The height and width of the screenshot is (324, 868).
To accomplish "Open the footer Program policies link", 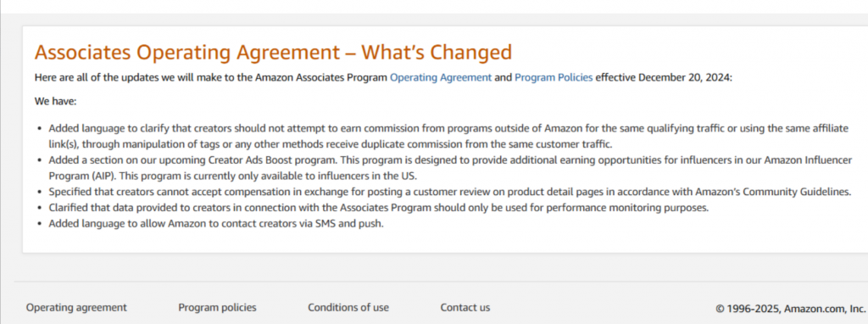I will 217,307.
